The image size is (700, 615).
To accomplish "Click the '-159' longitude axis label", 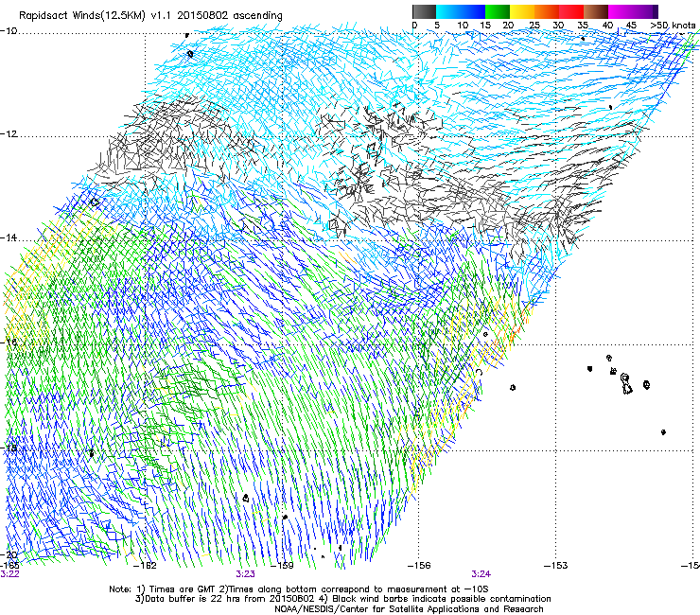I will click(283, 566).
